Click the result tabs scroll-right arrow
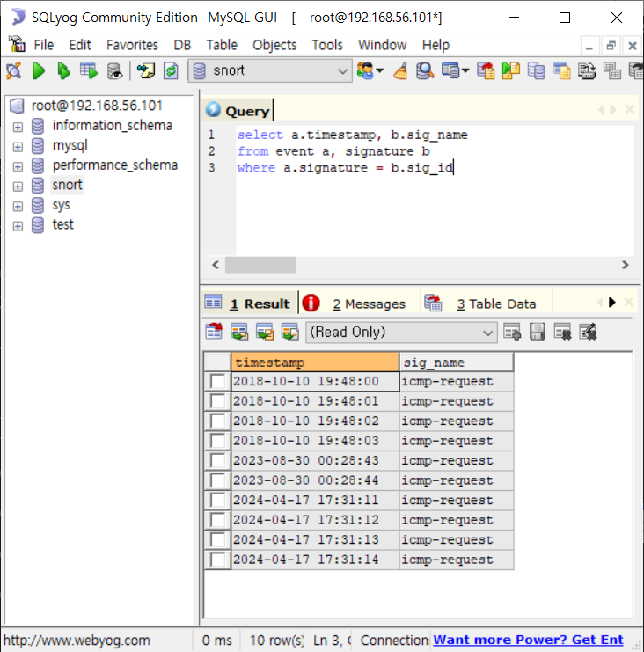The width and height of the screenshot is (644, 652). [x=611, y=303]
